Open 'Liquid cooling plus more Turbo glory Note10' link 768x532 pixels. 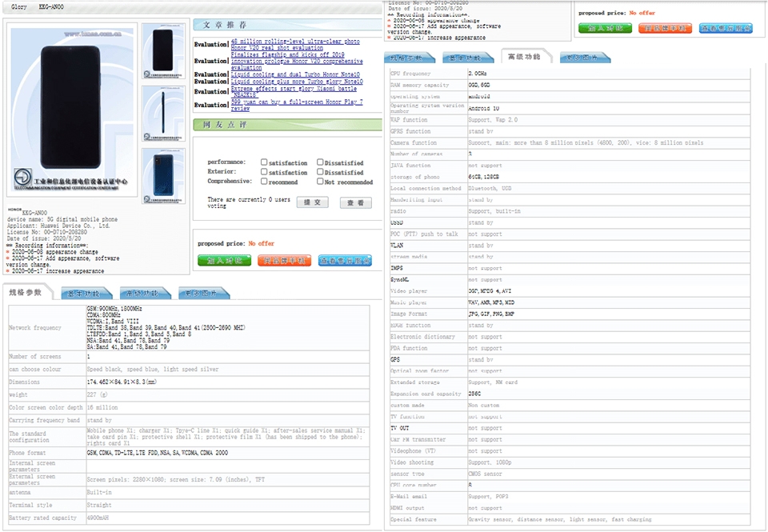[x=297, y=82]
